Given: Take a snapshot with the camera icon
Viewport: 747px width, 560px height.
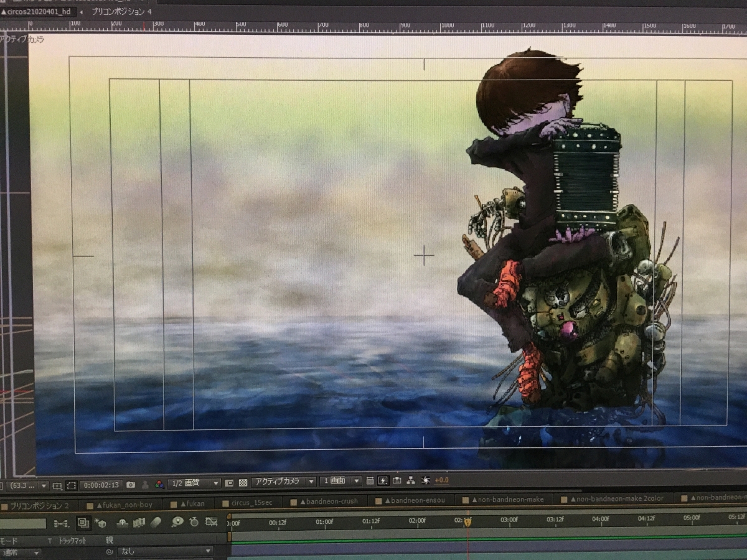Looking at the screenshot, I should 131,483.
